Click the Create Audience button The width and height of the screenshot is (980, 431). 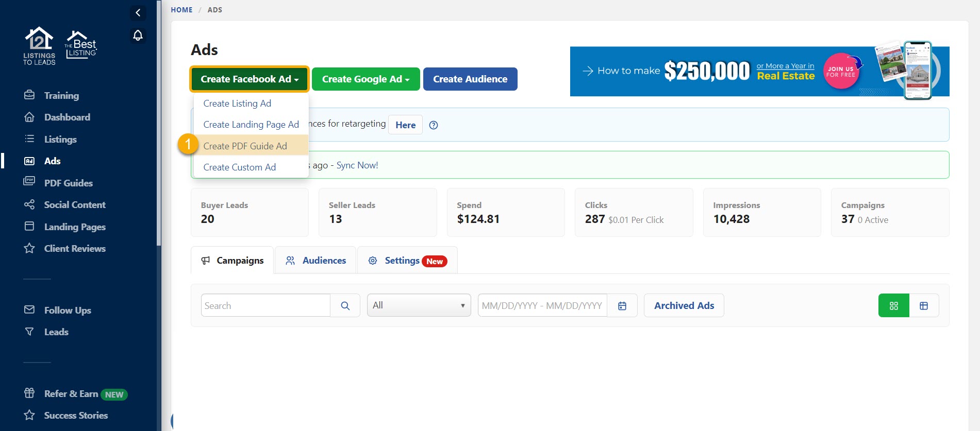tap(470, 79)
